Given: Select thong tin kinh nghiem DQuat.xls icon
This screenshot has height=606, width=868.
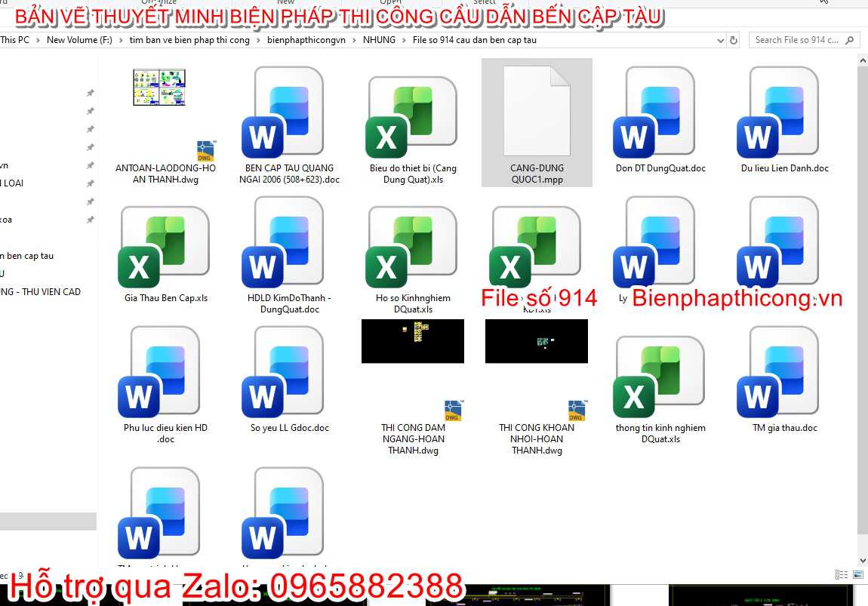Looking at the screenshot, I should (x=659, y=377).
